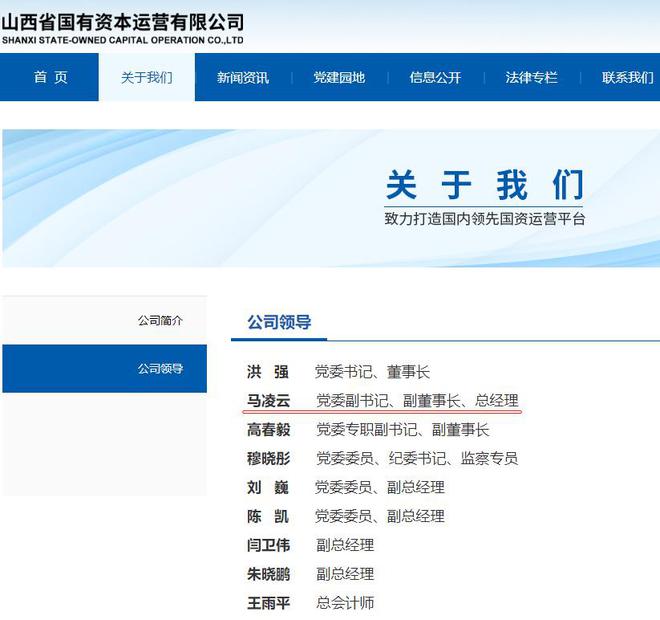Visit 联系我们 from the top menu
Image resolution: width=660 pixels, height=620 pixels.
coord(628,77)
